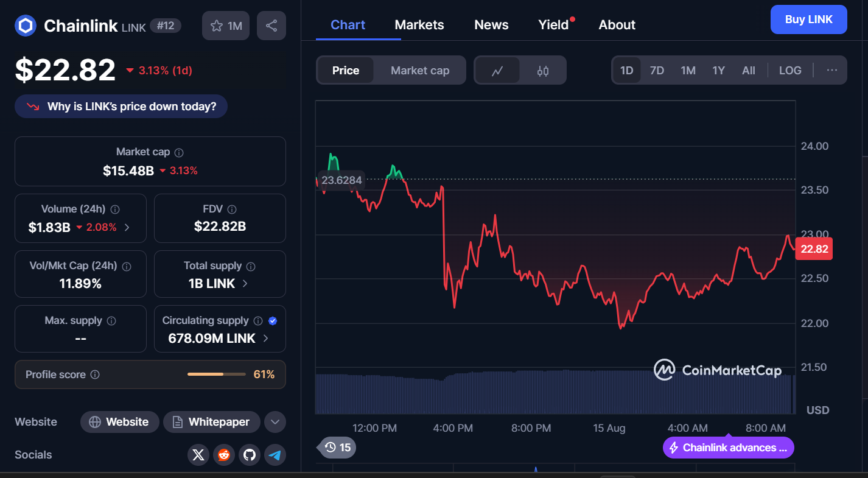Select 7D time range
This screenshot has height=478, width=868.
point(657,71)
